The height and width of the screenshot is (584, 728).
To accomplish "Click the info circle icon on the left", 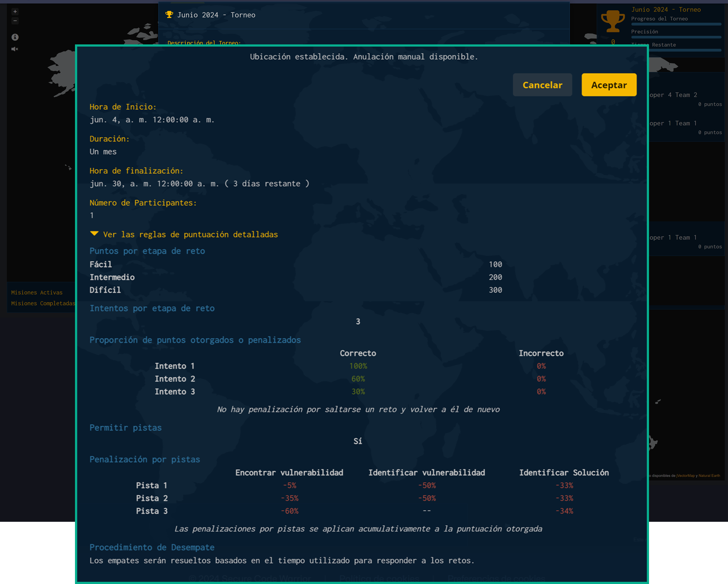I will pos(15,37).
